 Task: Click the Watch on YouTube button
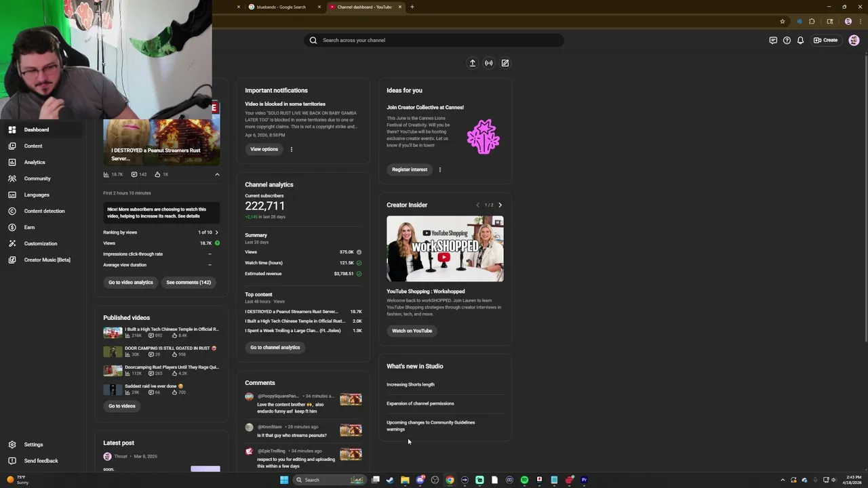pyautogui.click(x=412, y=331)
